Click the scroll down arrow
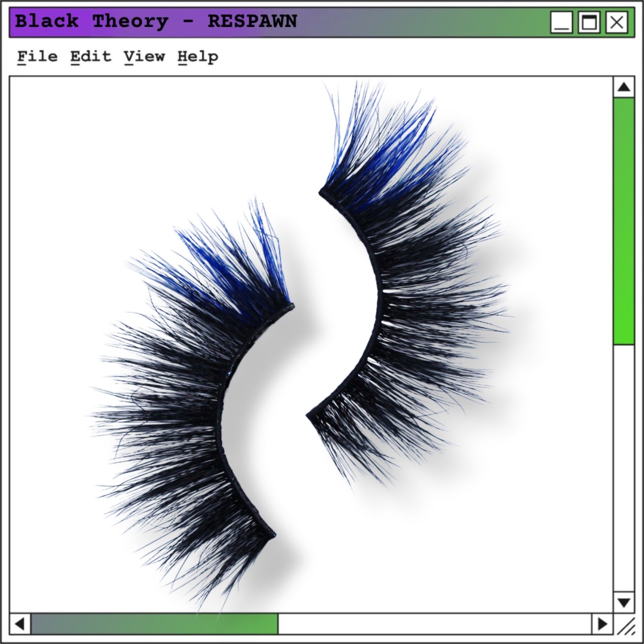This screenshot has height=644, width=644. [x=623, y=603]
